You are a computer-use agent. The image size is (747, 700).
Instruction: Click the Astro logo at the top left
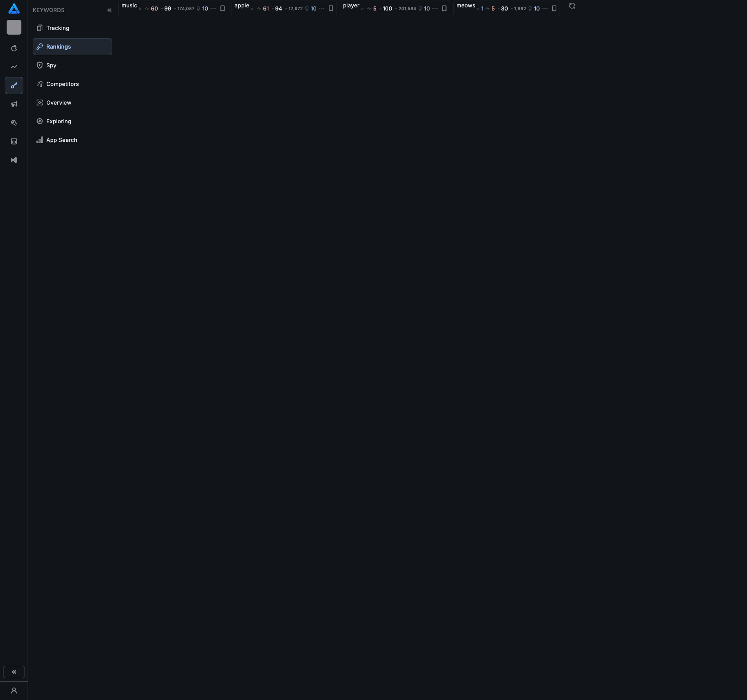(x=14, y=9)
